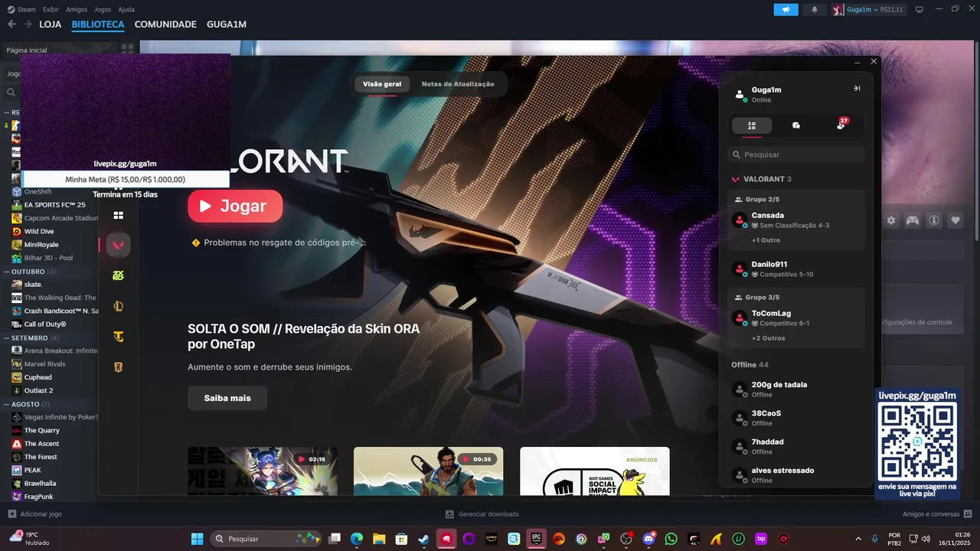Select the 2XKO game icon
Screen dimensions: 980x551
pyautogui.click(x=119, y=275)
